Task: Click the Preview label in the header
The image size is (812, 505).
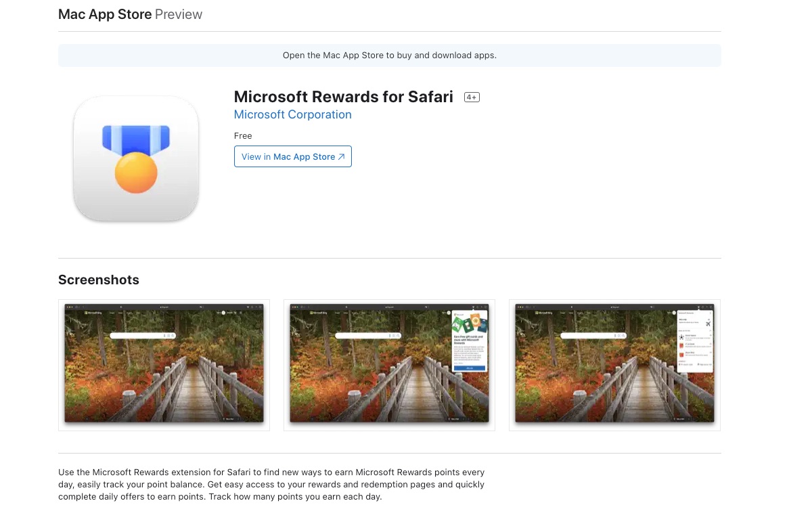Action: tap(179, 14)
